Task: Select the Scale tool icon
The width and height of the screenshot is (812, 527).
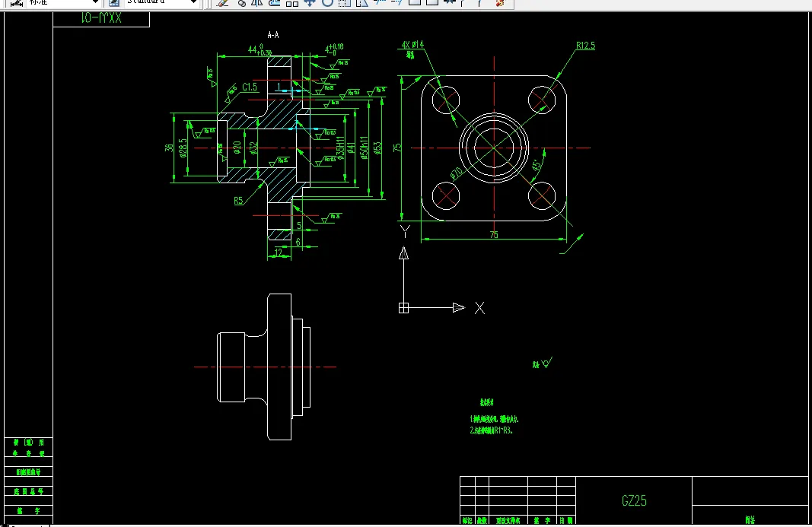Action: pyautogui.click(x=361, y=5)
